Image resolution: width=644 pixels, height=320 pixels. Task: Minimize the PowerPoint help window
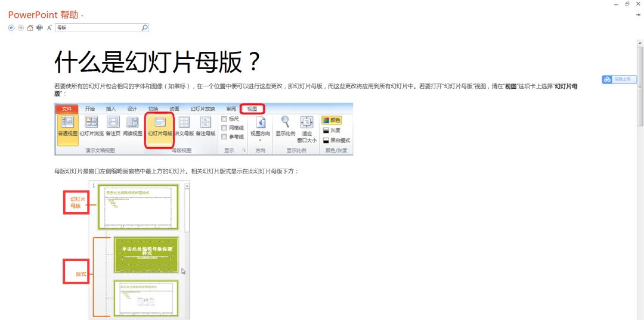616,4
